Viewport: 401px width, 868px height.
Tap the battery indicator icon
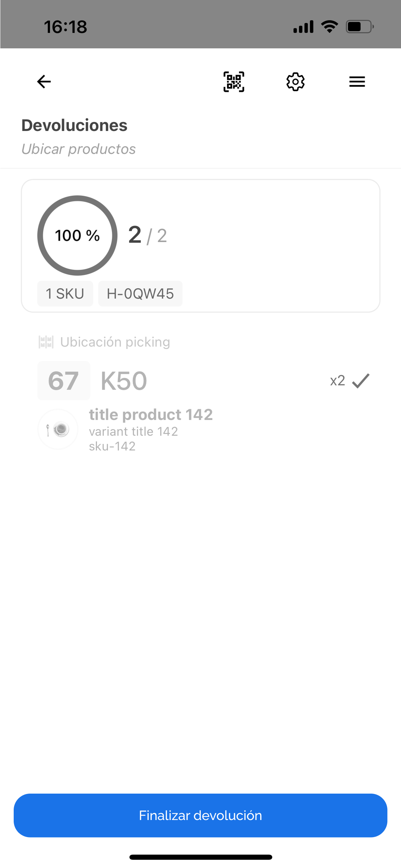pos(359,26)
